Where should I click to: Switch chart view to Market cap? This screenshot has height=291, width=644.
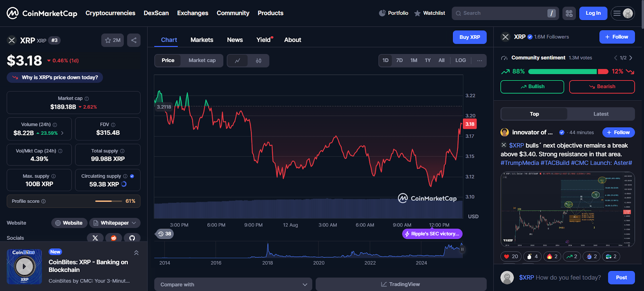pyautogui.click(x=202, y=60)
